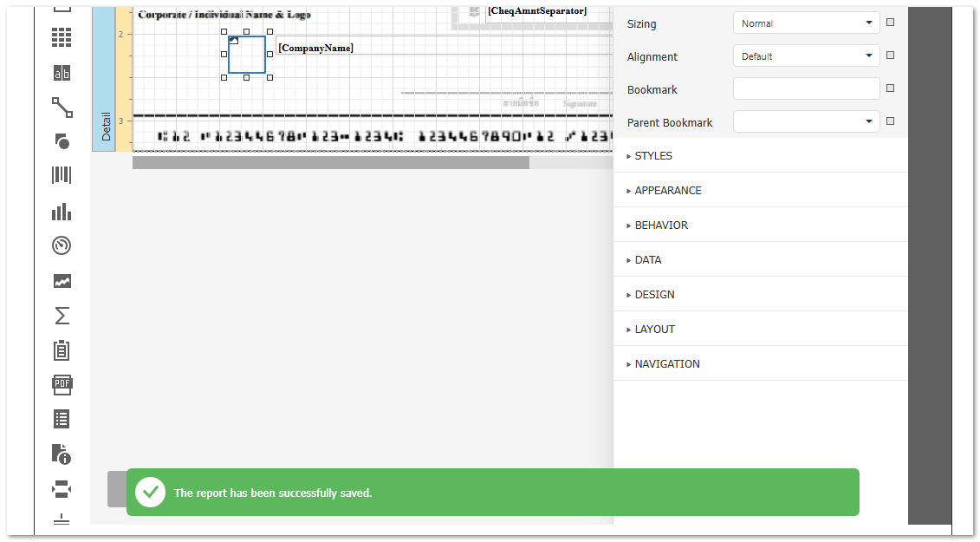
Task: Open the Sizing dropdown set to Normal
Action: 806,23
